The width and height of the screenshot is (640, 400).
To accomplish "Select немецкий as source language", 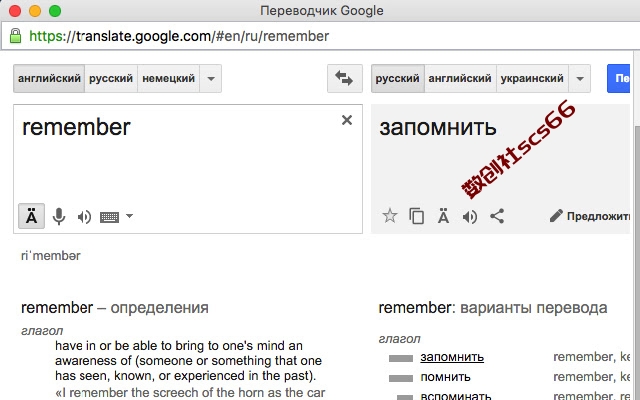I will (168, 78).
